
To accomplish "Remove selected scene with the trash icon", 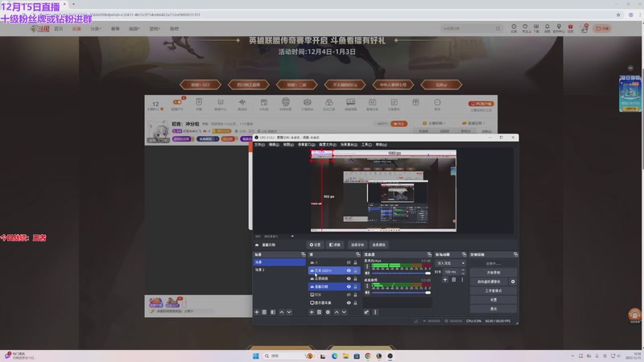I will (x=265, y=312).
